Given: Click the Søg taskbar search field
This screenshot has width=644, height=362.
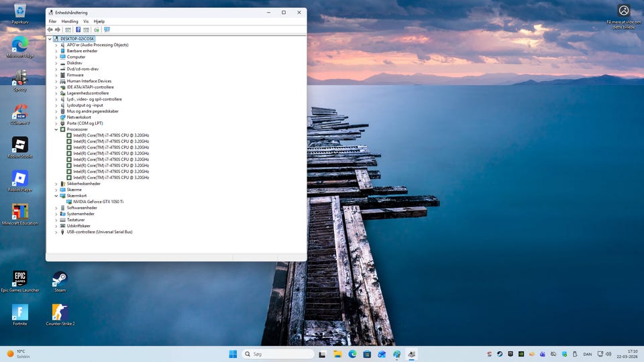Looking at the screenshot, I should coord(278,354).
